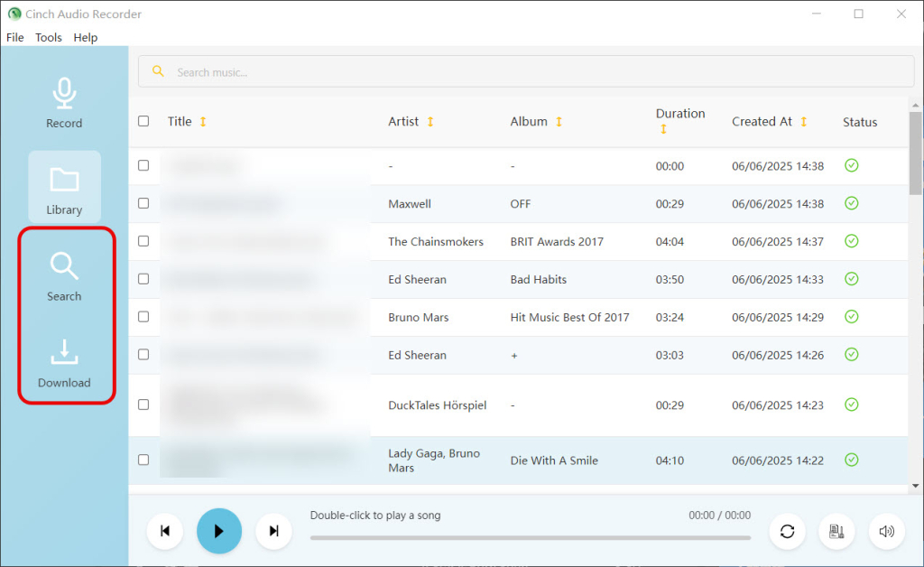Open the File menu
Viewport: 924px width, 567px height.
pos(14,37)
